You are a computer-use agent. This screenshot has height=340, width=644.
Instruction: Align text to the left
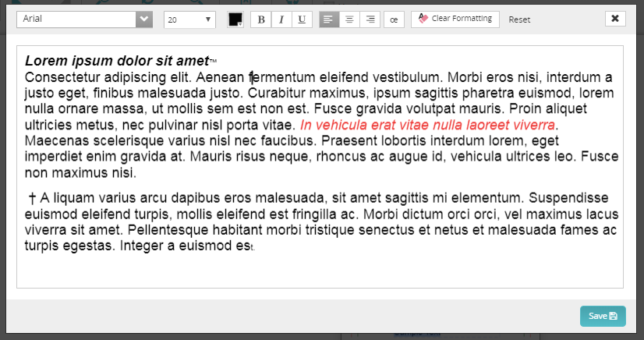[329, 19]
